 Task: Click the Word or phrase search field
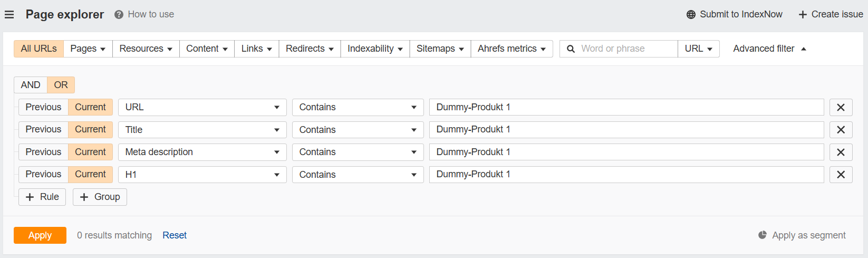click(x=619, y=49)
